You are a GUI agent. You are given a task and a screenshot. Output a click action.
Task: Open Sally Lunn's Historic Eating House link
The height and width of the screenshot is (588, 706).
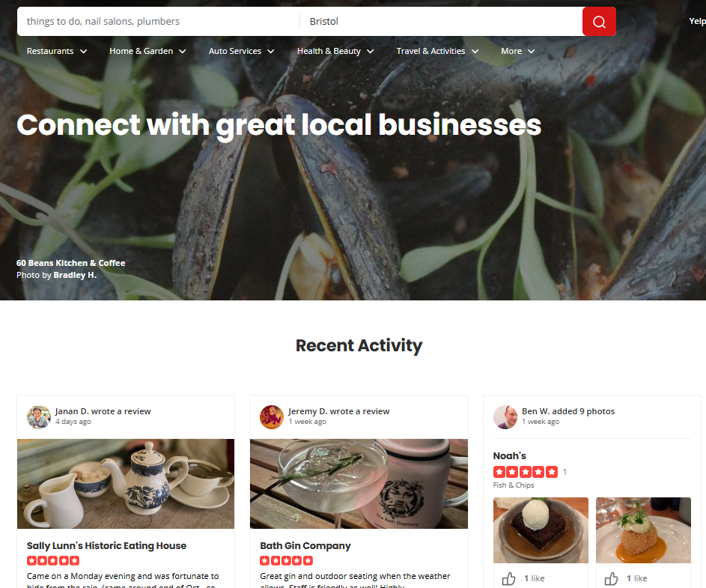pyautogui.click(x=107, y=545)
